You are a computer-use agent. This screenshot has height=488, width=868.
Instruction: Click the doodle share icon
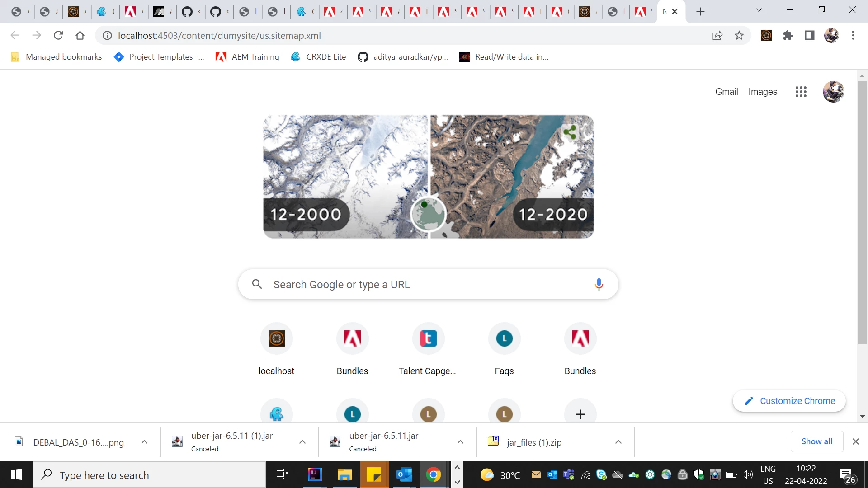click(570, 132)
